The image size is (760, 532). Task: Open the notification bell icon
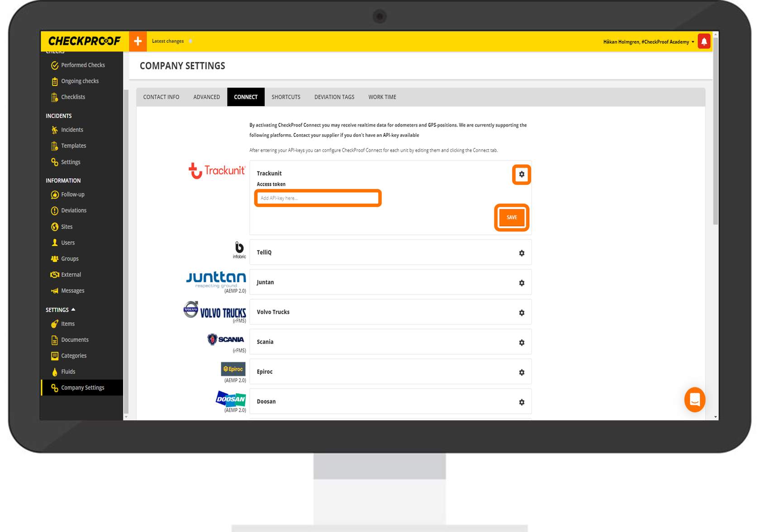pos(704,41)
